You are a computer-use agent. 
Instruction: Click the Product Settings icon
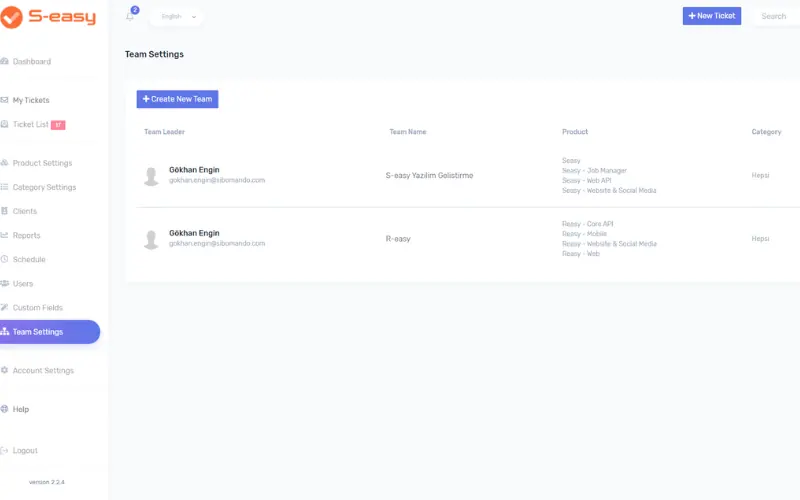[x=4, y=163]
